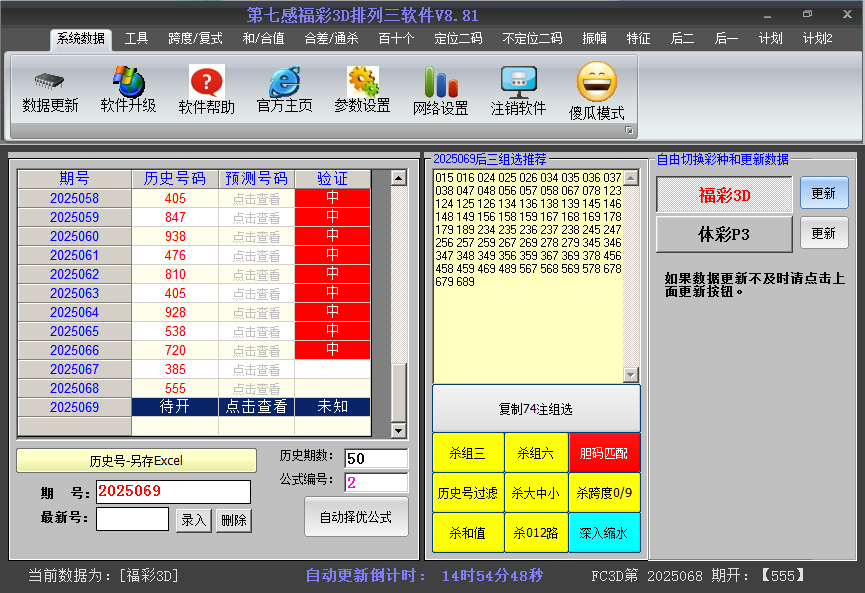This screenshot has width=865, height=593.
Task: Open the 后一 tab
Action: click(x=726, y=39)
